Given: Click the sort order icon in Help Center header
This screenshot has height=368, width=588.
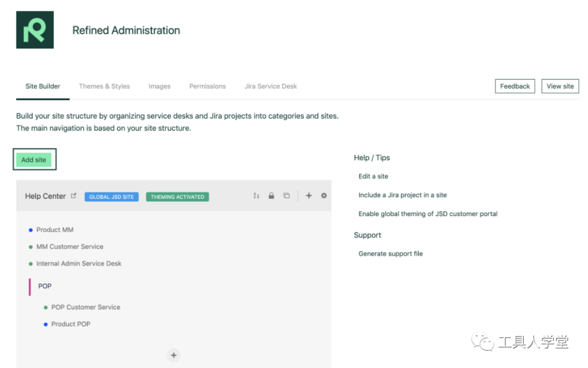Looking at the screenshot, I should click(256, 196).
